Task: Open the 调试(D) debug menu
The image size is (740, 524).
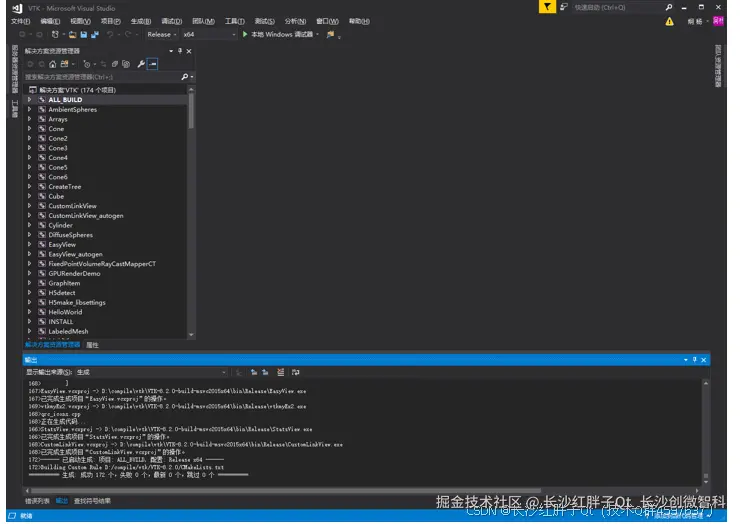Action: (171, 21)
